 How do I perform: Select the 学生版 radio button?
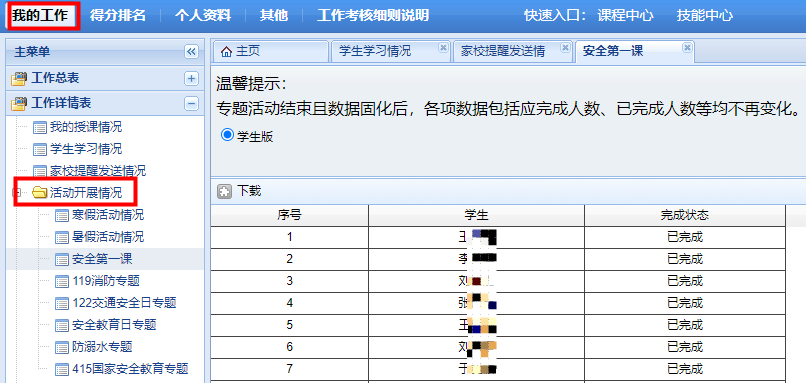pyautogui.click(x=227, y=135)
